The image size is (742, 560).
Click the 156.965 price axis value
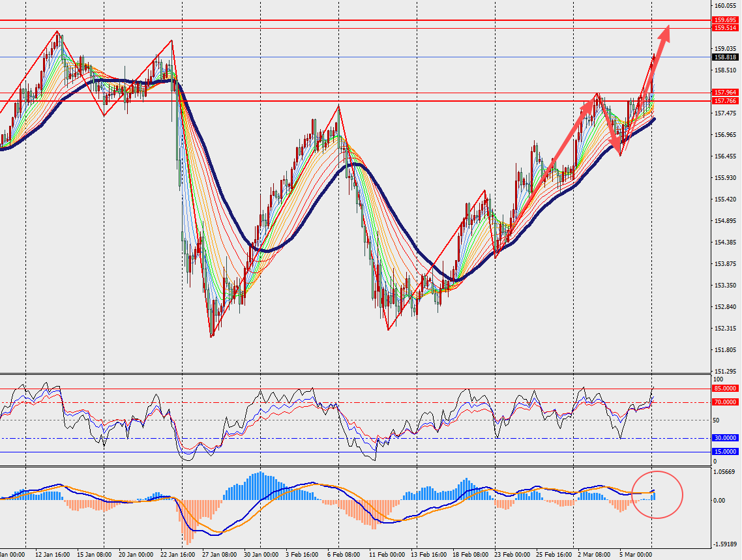pos(726,135)
